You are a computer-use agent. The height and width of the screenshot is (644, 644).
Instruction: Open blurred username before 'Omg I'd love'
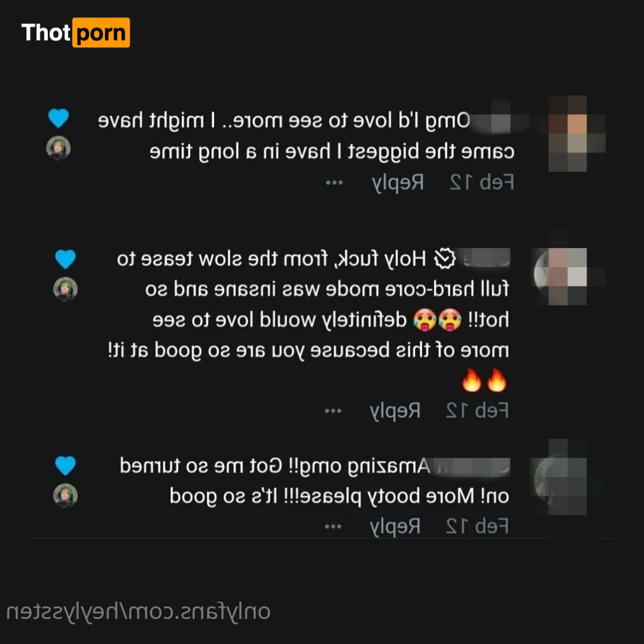click(x=492, y=122)
